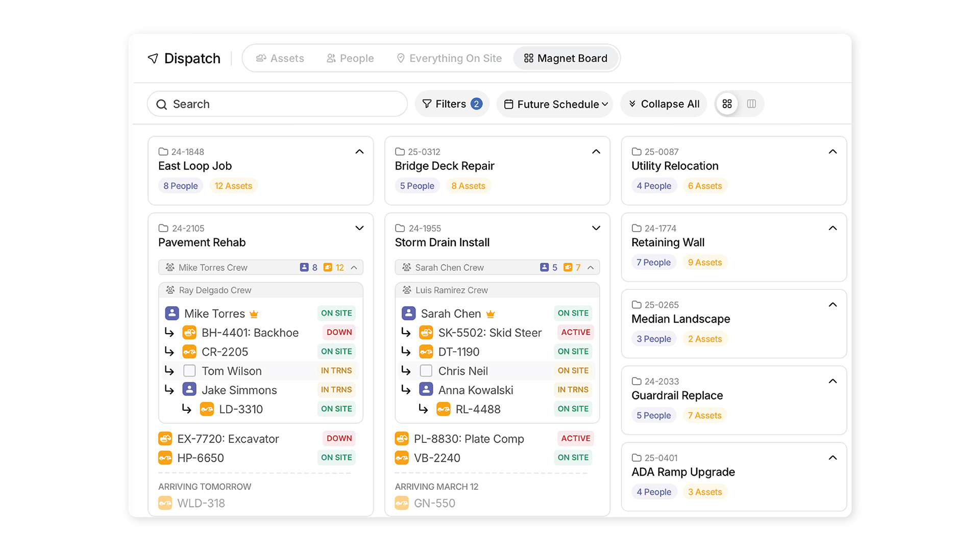Click Mike Torres person avatar icon
This screenshot has width=980, height=551.
(x=172, y=313)
